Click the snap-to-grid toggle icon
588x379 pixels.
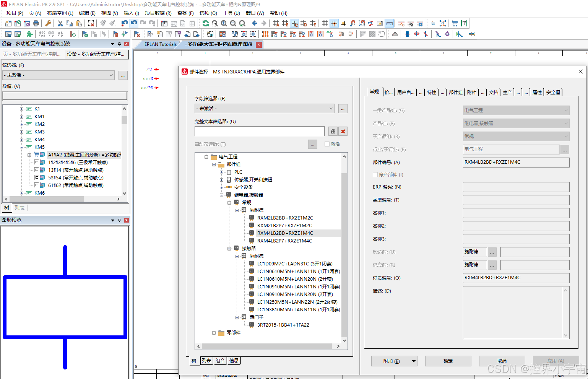pos(334,23)
